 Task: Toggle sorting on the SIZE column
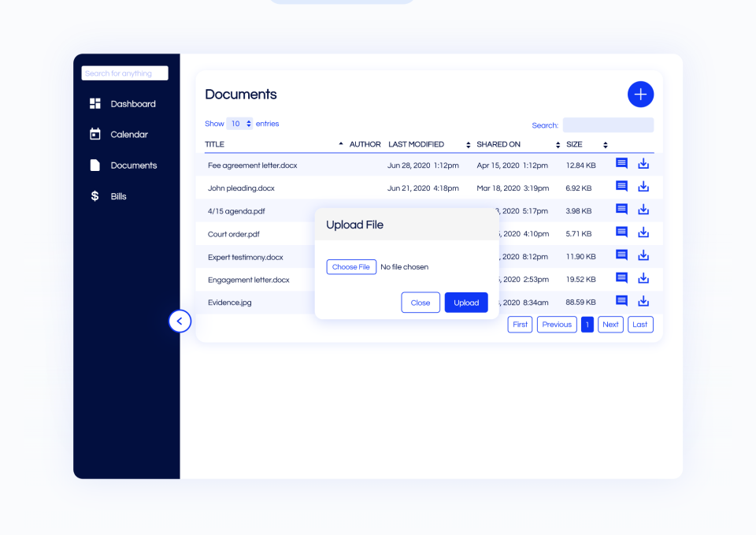[605, 145]
